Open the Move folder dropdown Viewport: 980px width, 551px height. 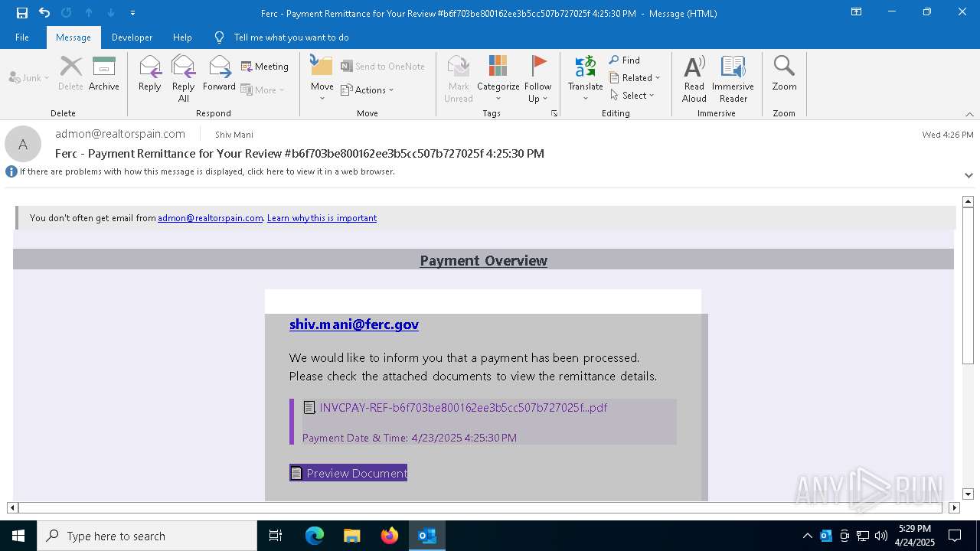pos(322,78)
